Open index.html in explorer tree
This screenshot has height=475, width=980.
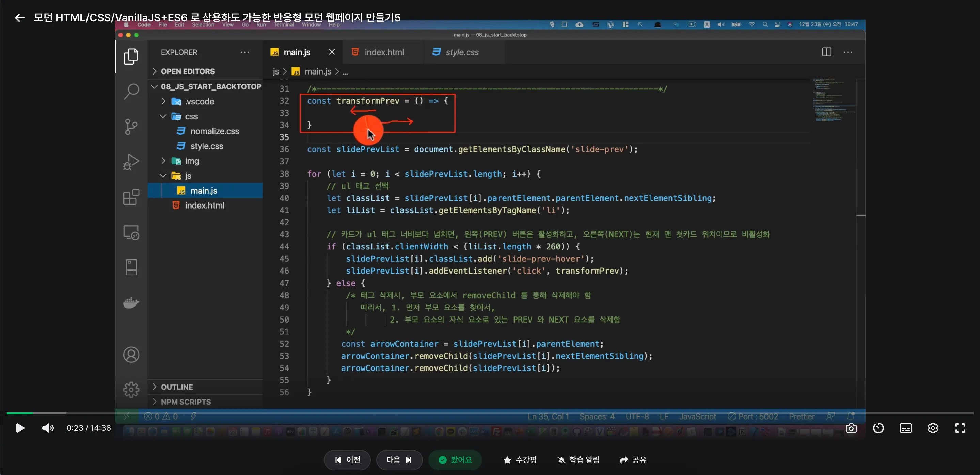point(204,205)
